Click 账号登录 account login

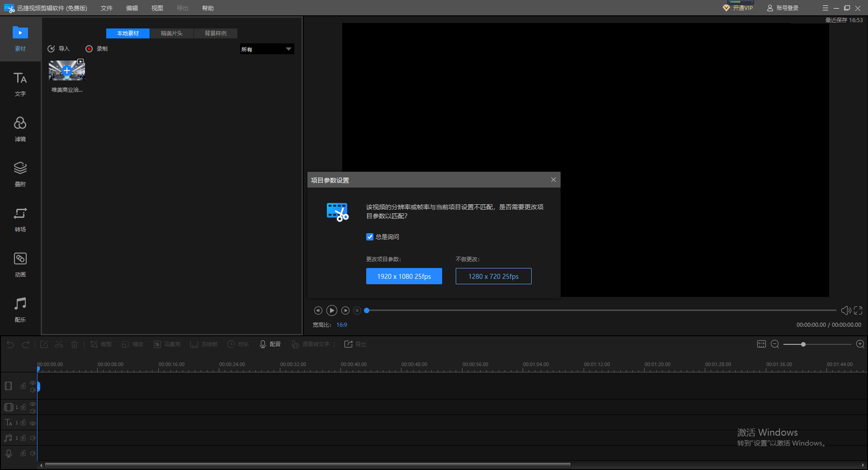coord(783,8)
